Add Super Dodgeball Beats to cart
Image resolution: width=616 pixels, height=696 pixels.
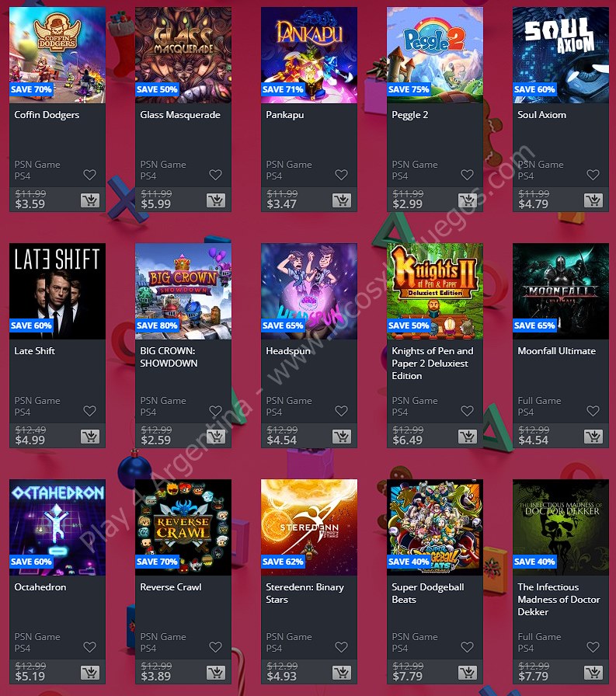[468, 673]
